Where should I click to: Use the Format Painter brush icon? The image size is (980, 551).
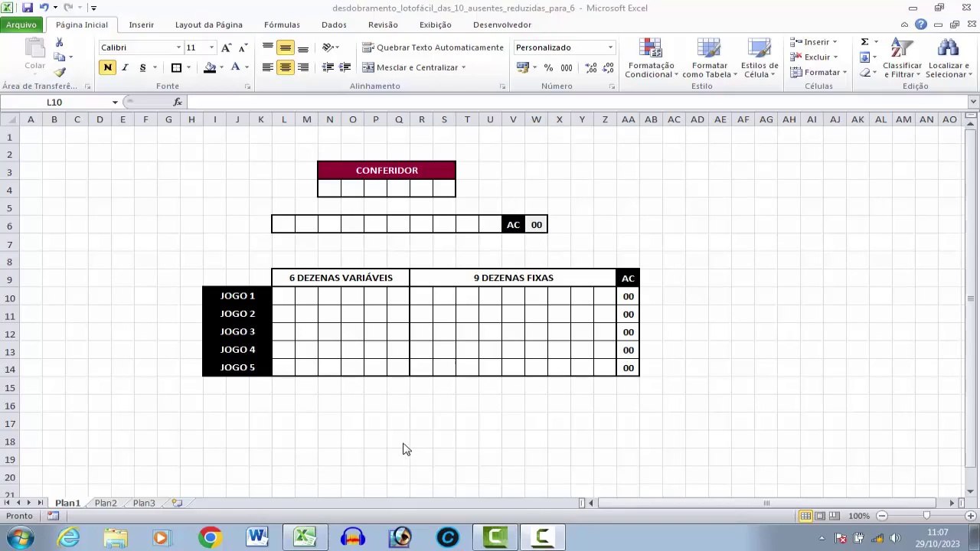point(59,72)
